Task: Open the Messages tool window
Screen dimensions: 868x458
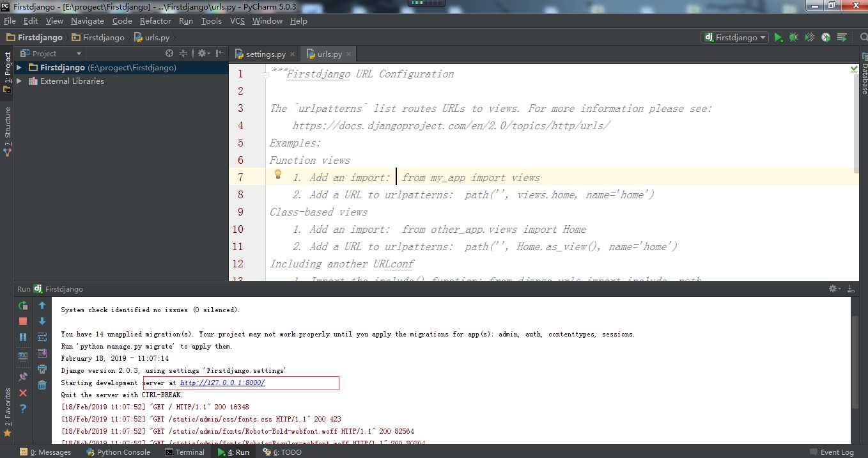Action: [45, 452]
